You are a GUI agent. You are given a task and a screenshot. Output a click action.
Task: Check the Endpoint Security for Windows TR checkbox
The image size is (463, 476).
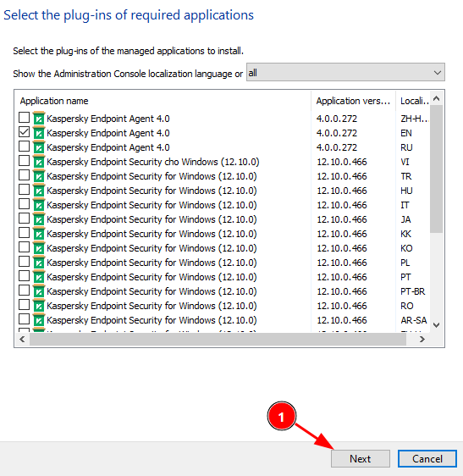coord(24,175)
